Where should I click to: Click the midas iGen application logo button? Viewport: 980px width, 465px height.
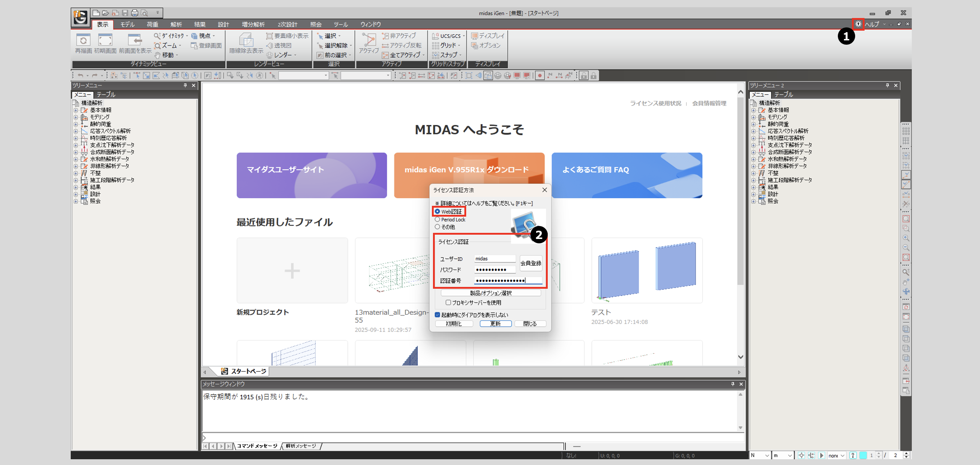click(80, 17)
